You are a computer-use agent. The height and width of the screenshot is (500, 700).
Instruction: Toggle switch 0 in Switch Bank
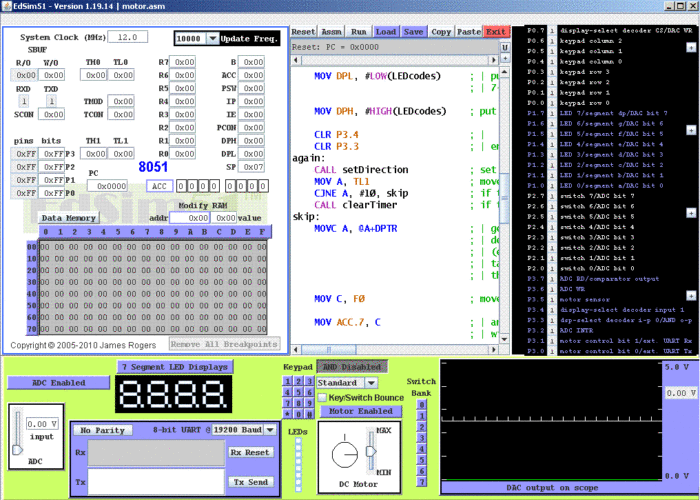coord(421,405)
